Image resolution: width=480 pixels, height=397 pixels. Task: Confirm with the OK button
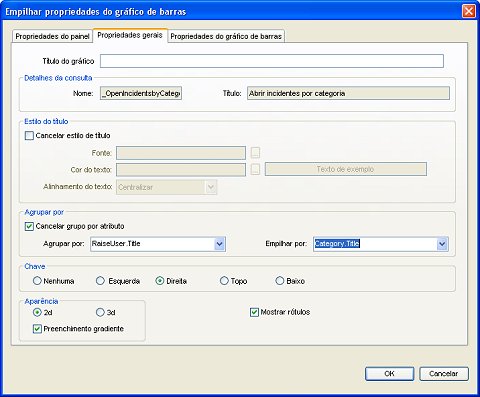tap(389, 374)
